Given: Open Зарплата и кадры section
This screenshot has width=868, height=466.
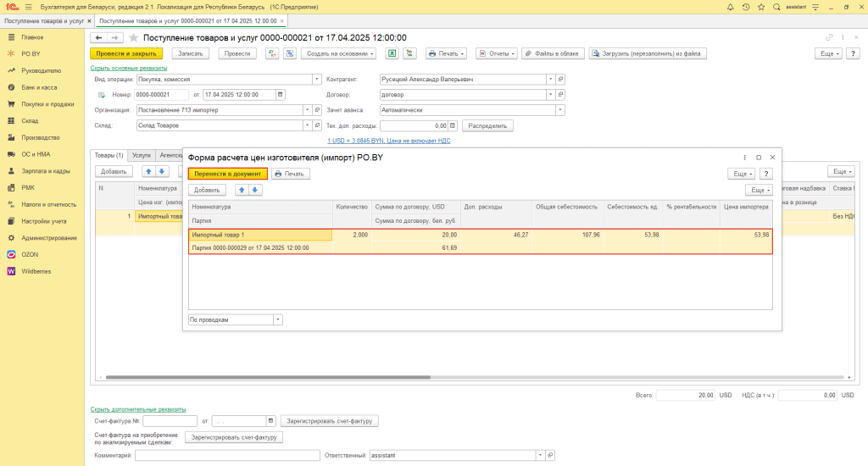Looking at the screenshot, I should coord(46,171).
